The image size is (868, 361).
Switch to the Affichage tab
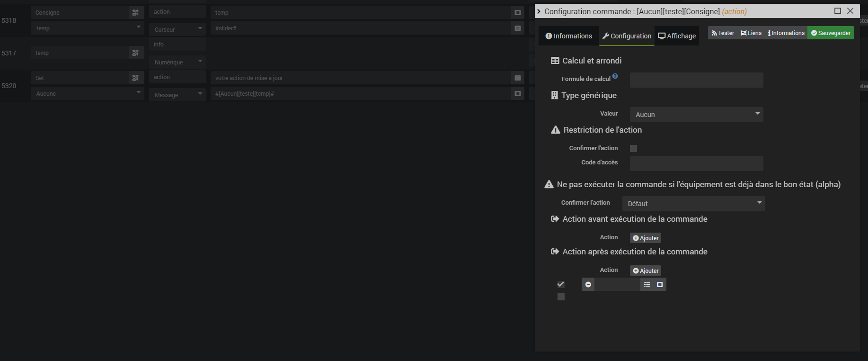[x=677, y=36]
